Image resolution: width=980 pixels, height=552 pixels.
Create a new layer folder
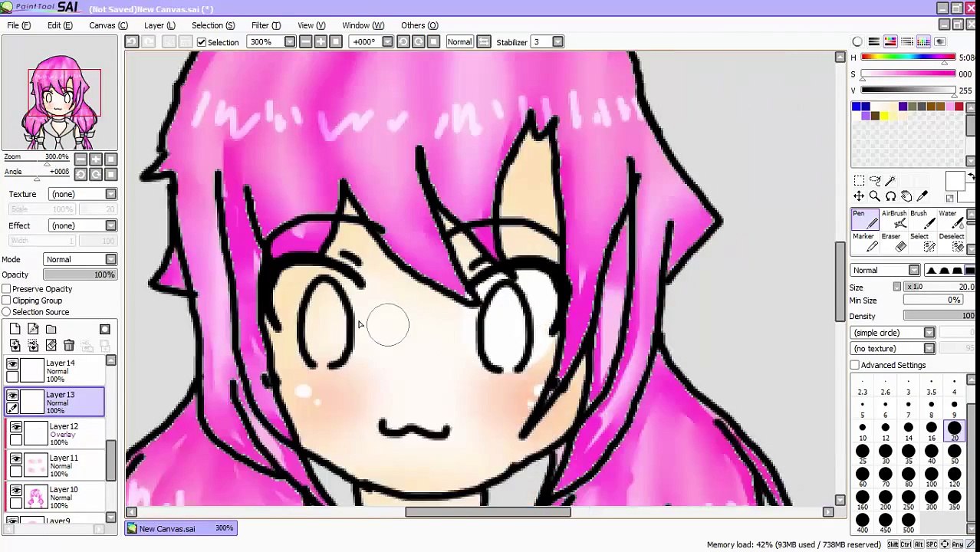(51, 329)
